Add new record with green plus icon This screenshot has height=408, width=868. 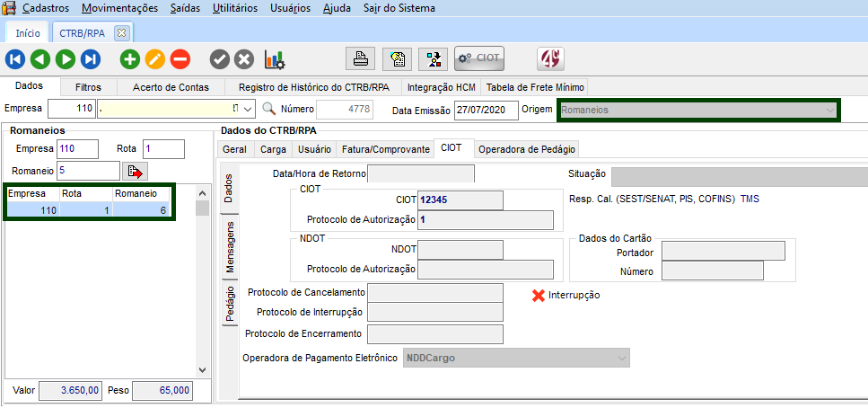(130, 58)
